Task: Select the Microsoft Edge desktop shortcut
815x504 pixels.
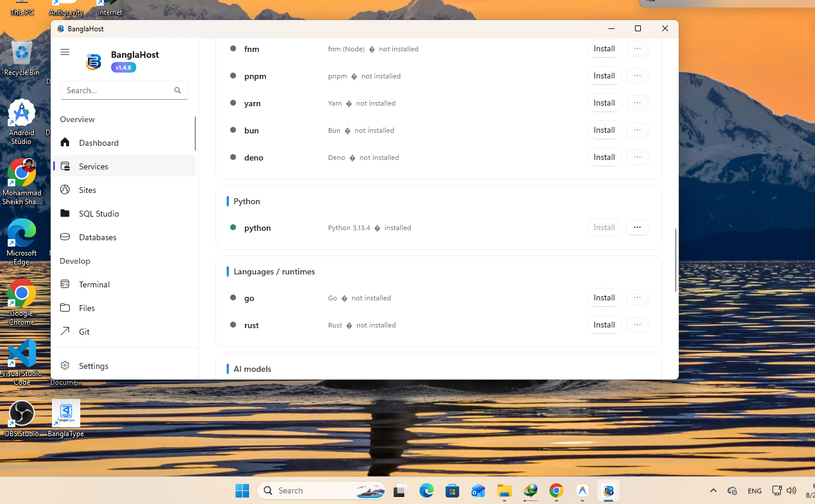Action: 21,242
